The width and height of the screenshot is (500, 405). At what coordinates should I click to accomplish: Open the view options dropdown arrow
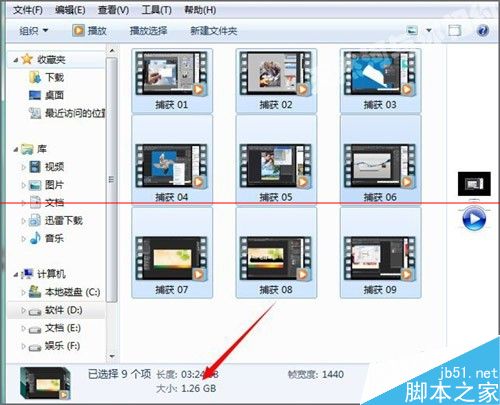pyautogui.click(x=429, y=31)
